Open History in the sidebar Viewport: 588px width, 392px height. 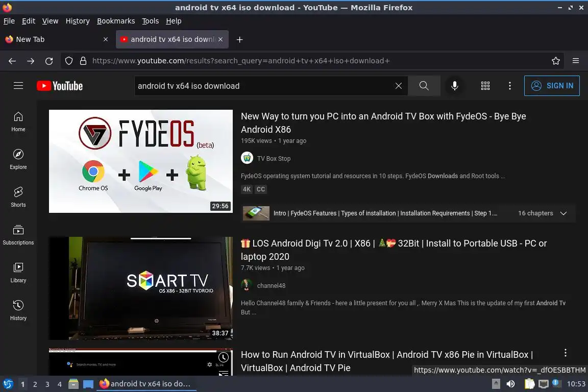tap(18, 311)
